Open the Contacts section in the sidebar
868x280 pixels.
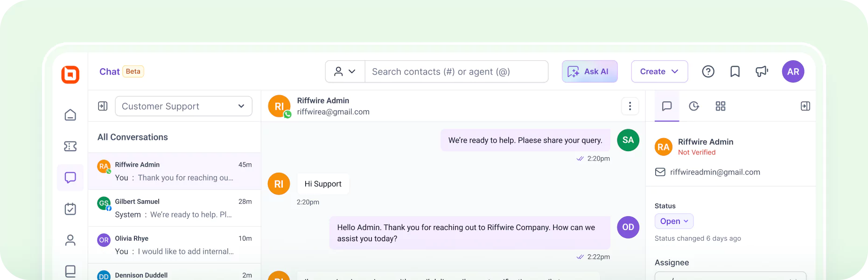(70, 239)
